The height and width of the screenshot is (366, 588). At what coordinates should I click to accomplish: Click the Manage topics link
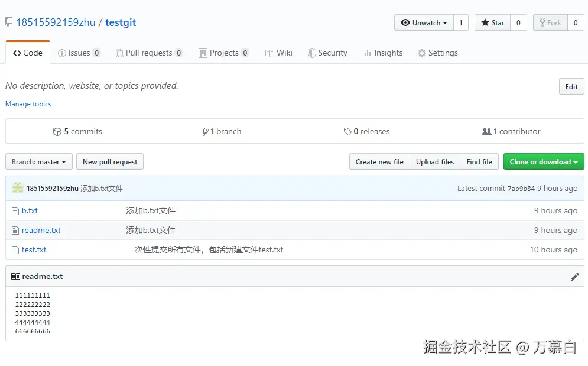click(x=28, y=104)
